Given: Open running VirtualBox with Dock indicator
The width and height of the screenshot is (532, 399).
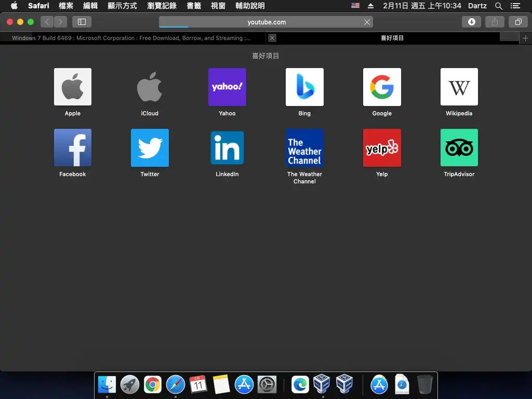Looking at the screenshot, I should pyautogui.click(x=322, y=383).
